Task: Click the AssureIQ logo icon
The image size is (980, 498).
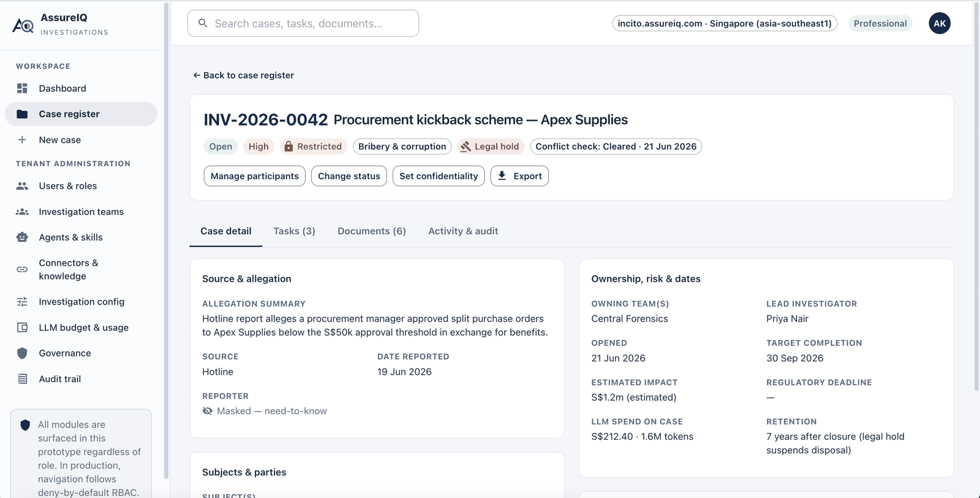Action: click(23, 25)
